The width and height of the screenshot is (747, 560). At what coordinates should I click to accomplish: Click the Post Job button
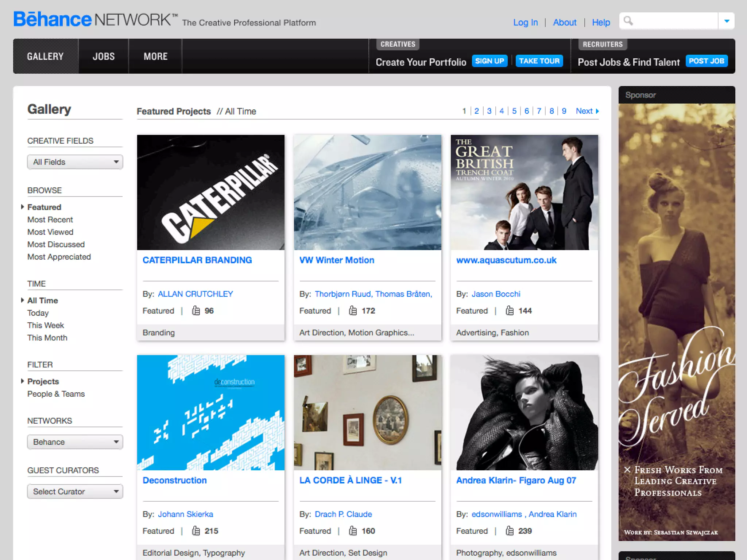point(706,61)
